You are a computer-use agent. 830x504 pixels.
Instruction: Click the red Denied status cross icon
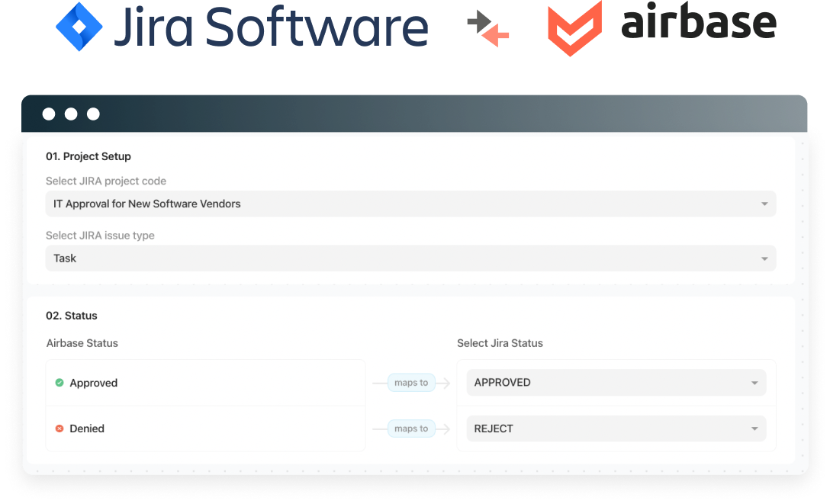click(60, 429)
